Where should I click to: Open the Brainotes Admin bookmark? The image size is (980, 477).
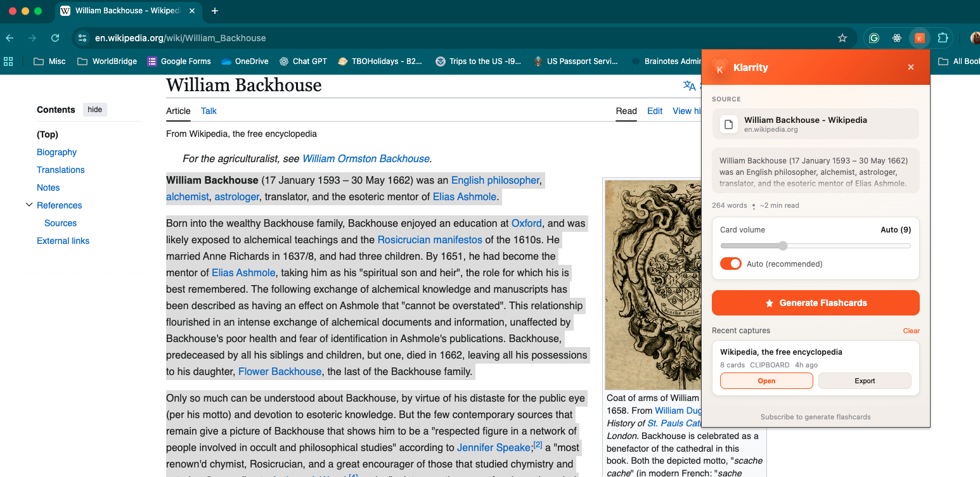(666, 61)
